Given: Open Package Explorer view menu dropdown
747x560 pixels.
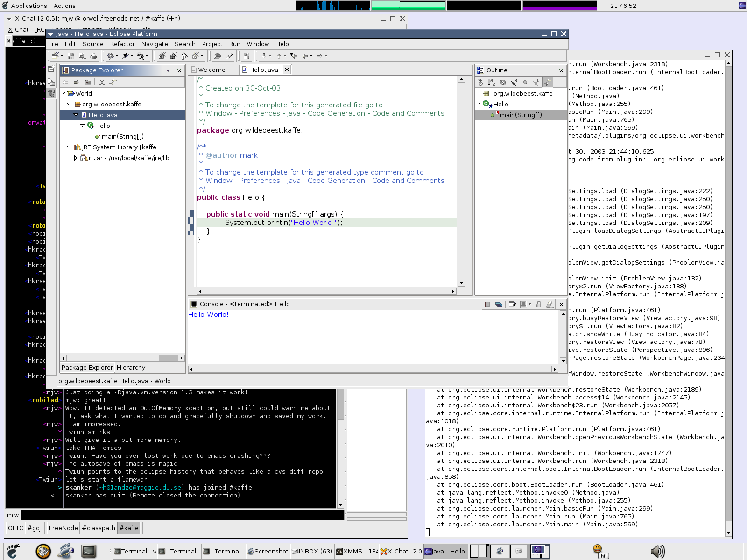Looking at the screenshot, I should pos(168,70).
